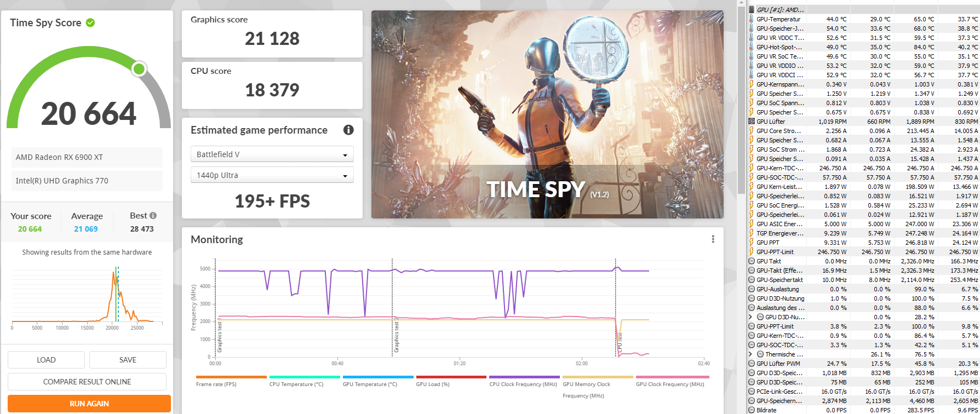Viewport: 980px width, 414px height.
Task: Click the lightning icon of GPU PPT row
Action: [752, 243]
